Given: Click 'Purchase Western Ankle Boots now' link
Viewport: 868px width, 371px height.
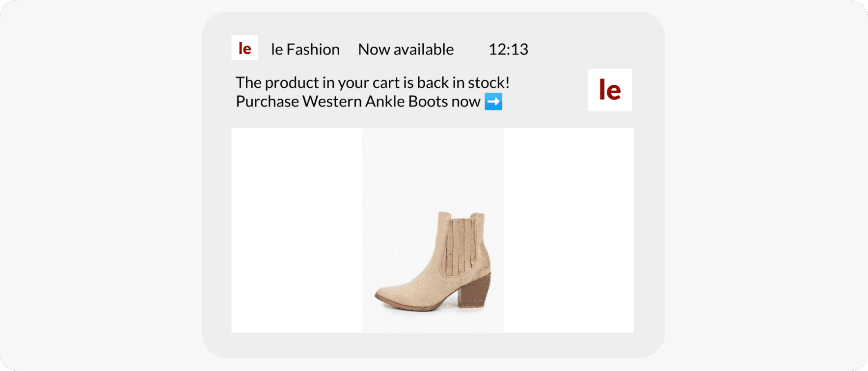Looking at the screenshot, I should pyautogui.click(x=358, y=102).
